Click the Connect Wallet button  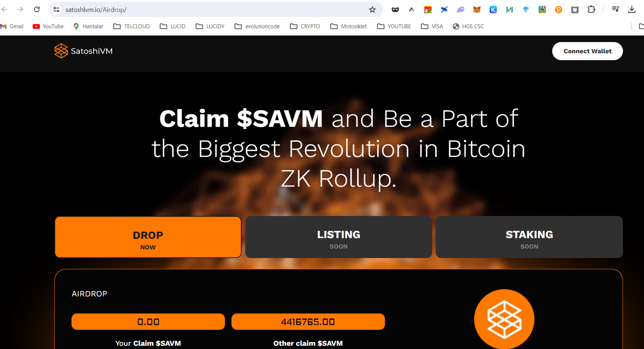(x=587, y=51)
